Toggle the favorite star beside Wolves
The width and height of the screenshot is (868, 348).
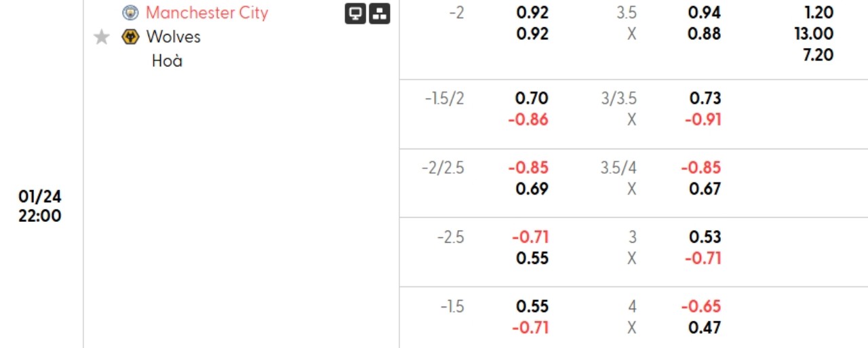point(102,37)
